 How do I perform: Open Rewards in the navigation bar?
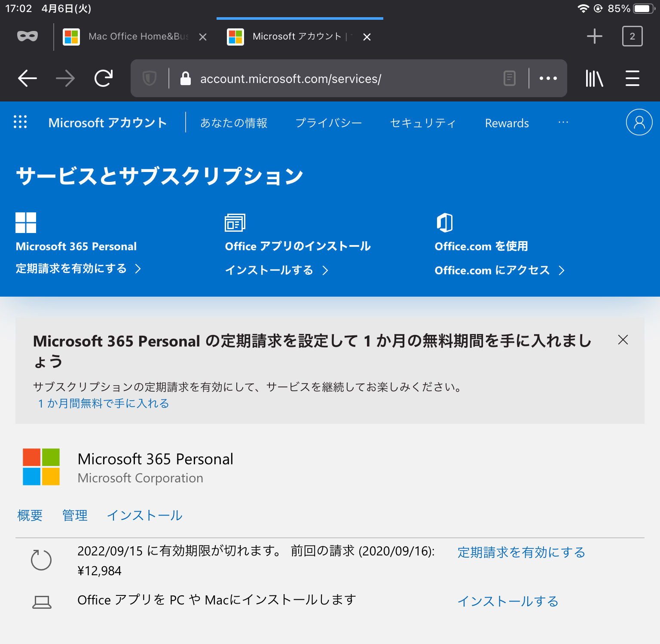pyautogui.click(x=507, y=123)
